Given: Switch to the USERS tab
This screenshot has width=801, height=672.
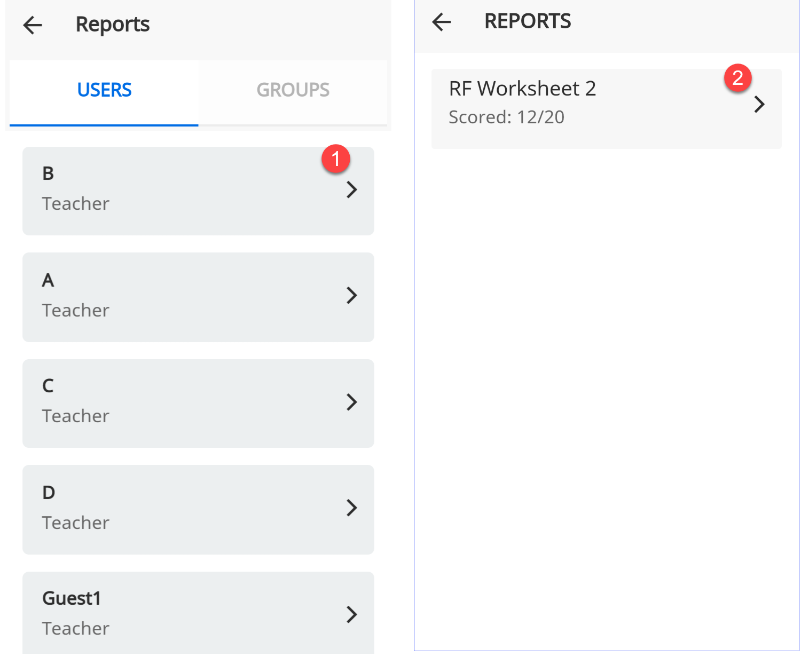Looking at the screenshot, I should 104,90.
